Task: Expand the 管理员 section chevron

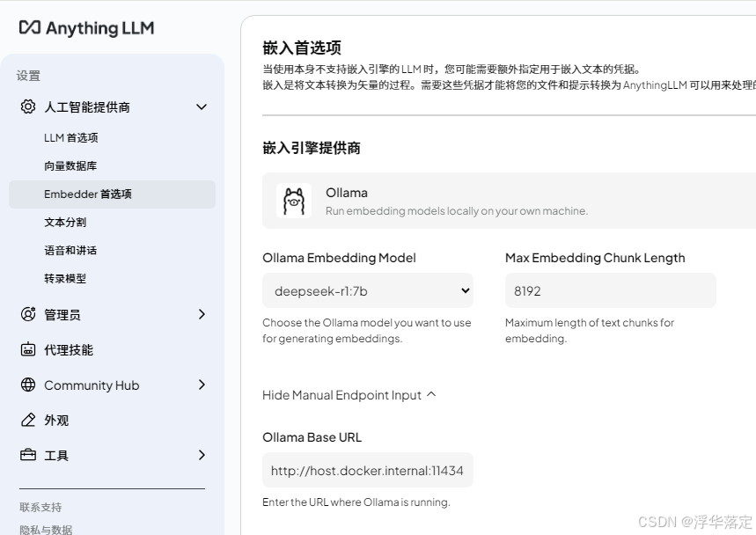Action: 202,314
